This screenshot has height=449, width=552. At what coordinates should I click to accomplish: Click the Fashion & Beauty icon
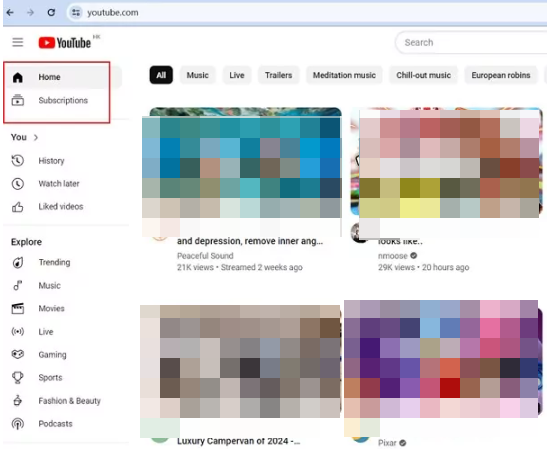[x=18, y=401]
